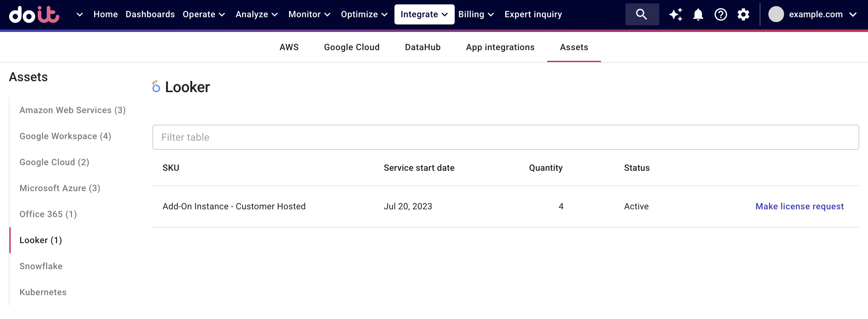Switch to the App integrations tab

(500, 47)
